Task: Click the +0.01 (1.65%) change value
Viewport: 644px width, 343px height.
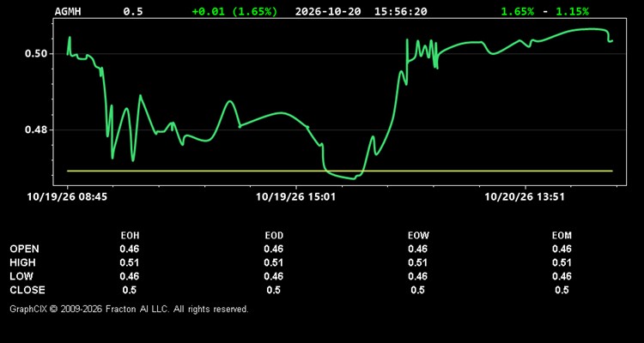Action: tap(234, 11)
